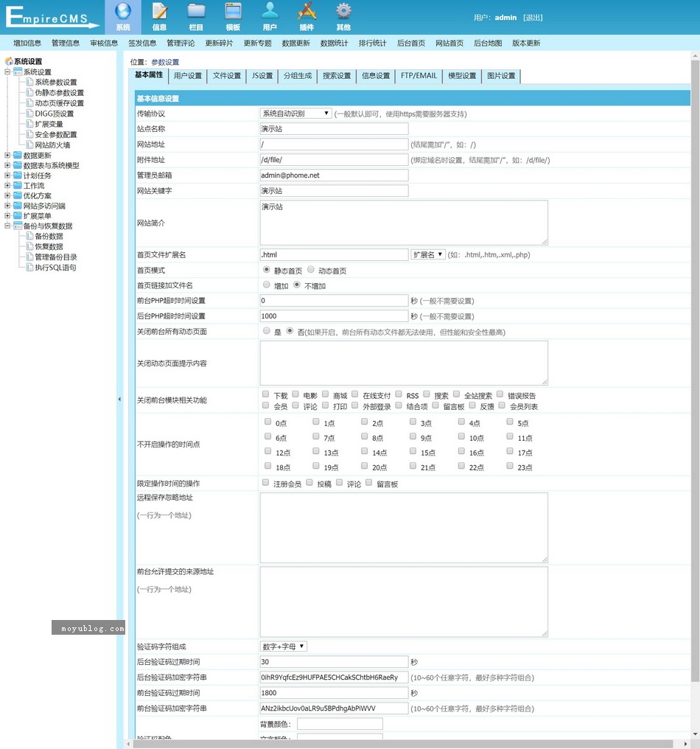Click the vertical scrollbar thumb
Viewport: 700px width, 749px height.
click(x=696, y=370)
